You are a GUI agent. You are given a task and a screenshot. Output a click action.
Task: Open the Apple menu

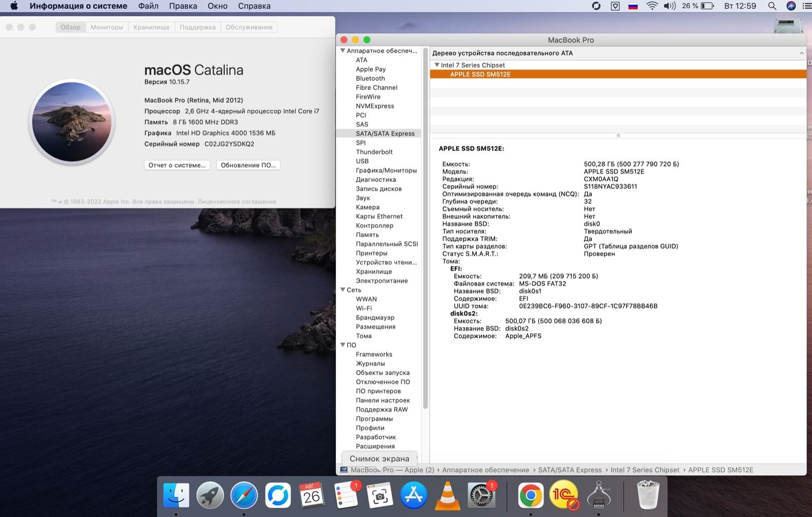14,6
